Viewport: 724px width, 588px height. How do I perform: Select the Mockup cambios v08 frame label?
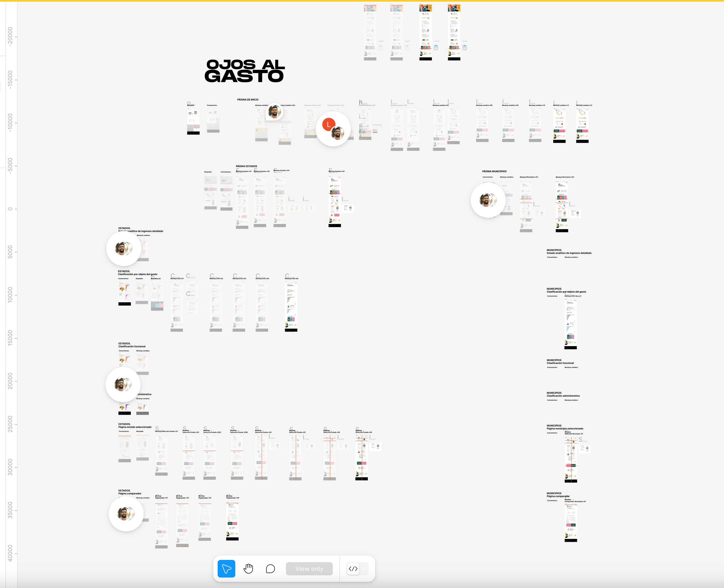pyautogui.click(x=484, y=105)
